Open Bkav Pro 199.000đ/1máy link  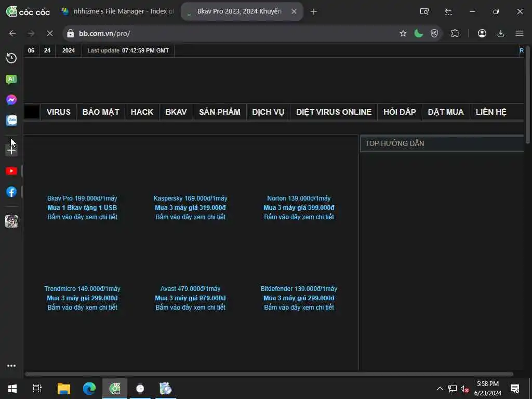point(82,198)
